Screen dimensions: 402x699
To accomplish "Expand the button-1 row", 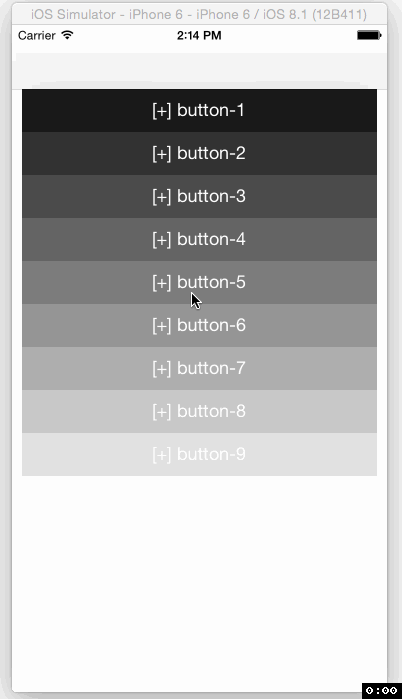I will [x=199, y=111].
